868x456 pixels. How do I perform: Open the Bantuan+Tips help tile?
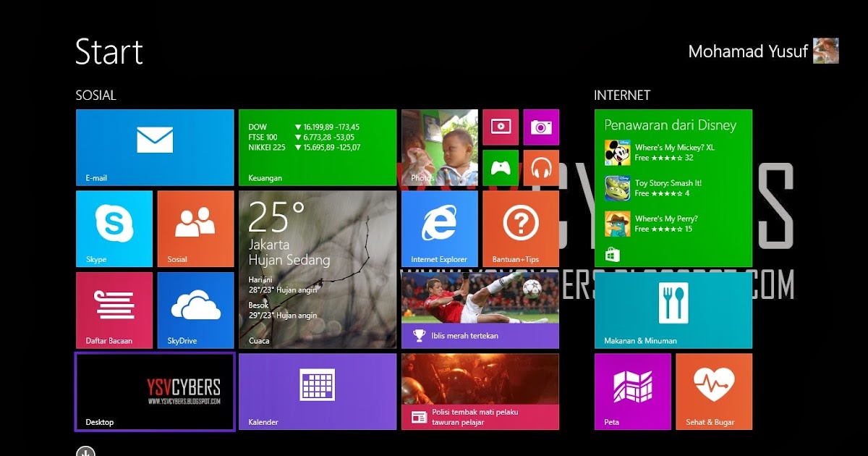pyautogui.click(x=521, y=229)
